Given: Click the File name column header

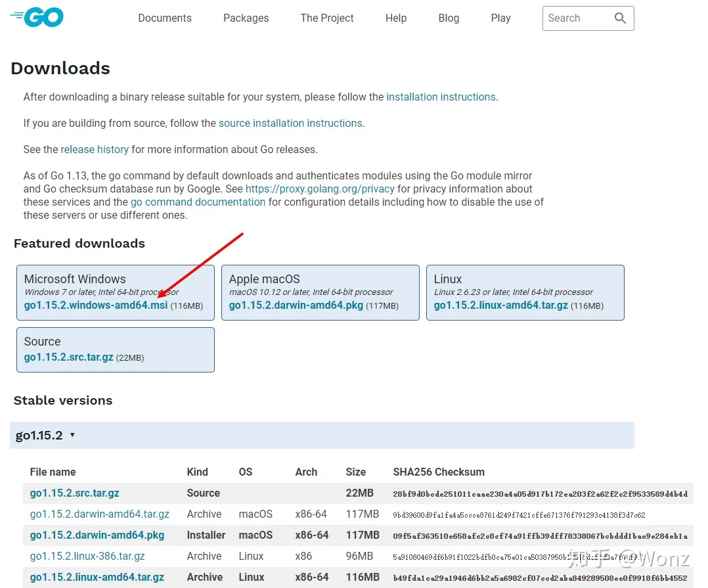Looking at the screenshot, I should pos(53,472).
